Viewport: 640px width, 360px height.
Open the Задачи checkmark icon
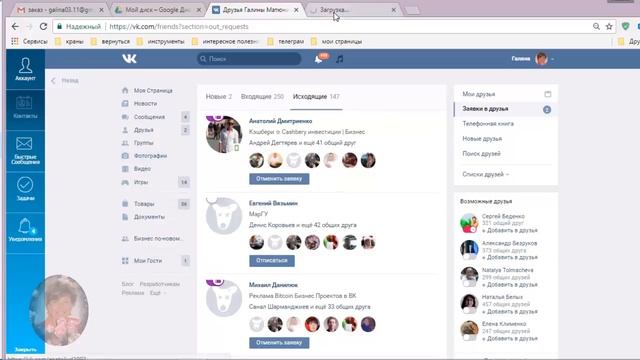(25, 189)
